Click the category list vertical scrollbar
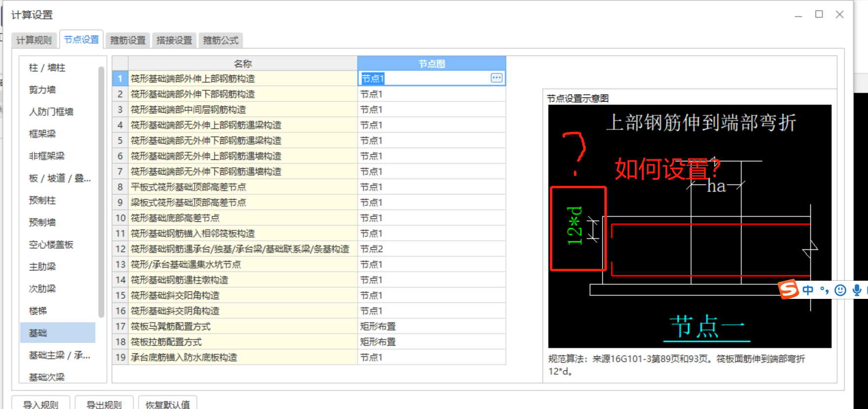Screen dimensions: 868x409 pos(101,192)
